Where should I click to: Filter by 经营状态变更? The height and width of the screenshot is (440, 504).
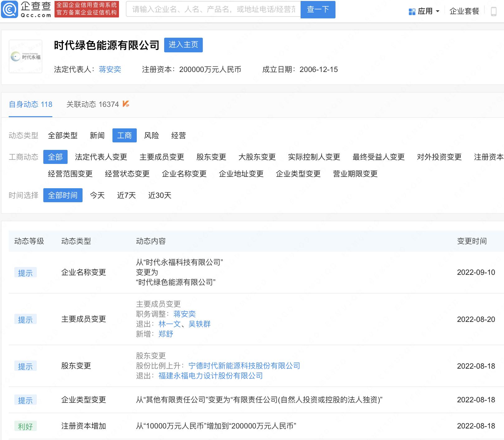click(x=127, y=174)
